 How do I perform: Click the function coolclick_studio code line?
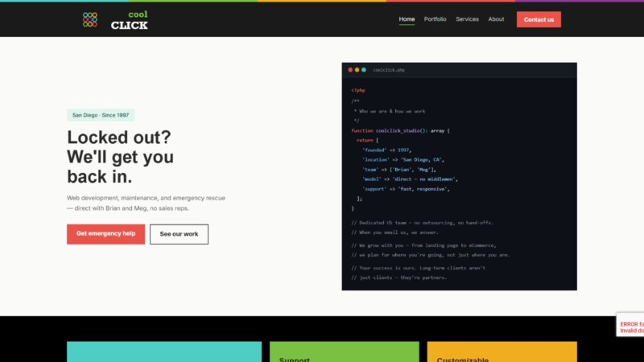pos(400,130)
